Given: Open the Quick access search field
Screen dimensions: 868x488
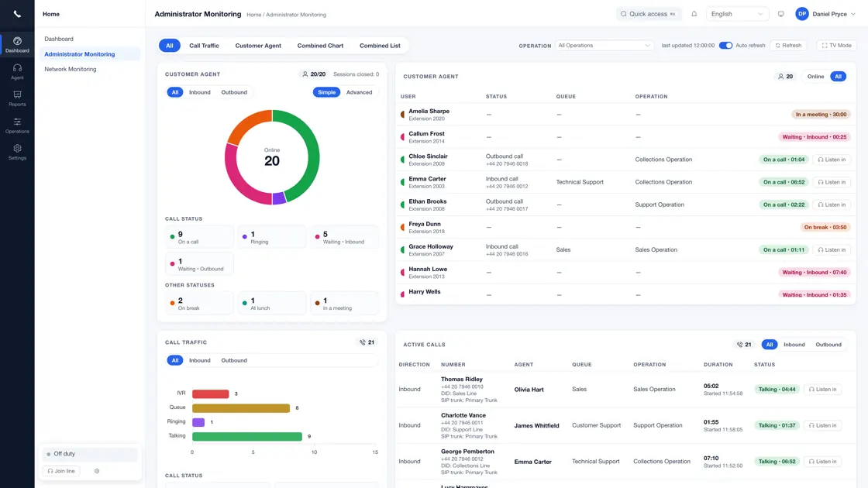Looking at the screenshot, I should (x=648, y=14).
